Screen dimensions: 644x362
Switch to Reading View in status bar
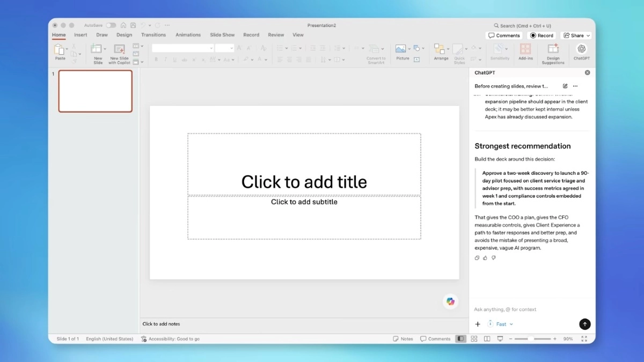click(x=487, y=339)
